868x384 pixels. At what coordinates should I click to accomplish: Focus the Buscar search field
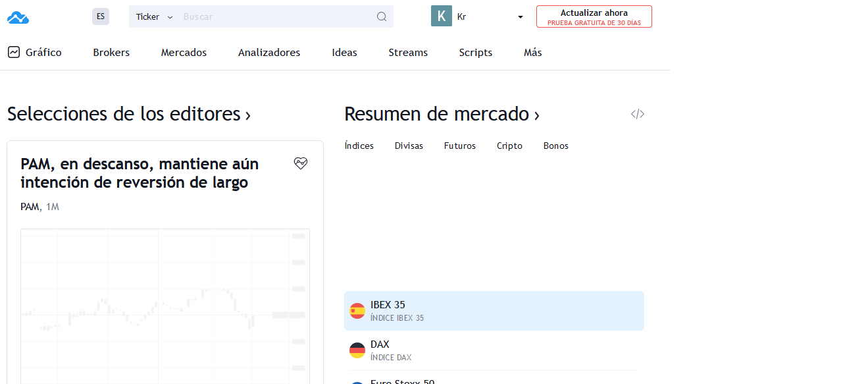coord(276,17)
